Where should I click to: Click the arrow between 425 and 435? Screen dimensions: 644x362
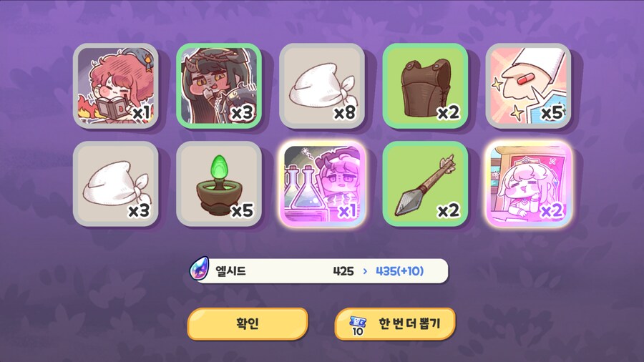click(x=365, y=271)
